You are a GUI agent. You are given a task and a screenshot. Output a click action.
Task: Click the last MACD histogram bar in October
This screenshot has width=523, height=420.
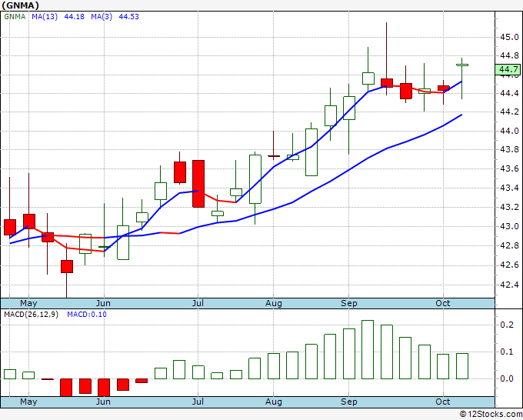tap(462, 366)
